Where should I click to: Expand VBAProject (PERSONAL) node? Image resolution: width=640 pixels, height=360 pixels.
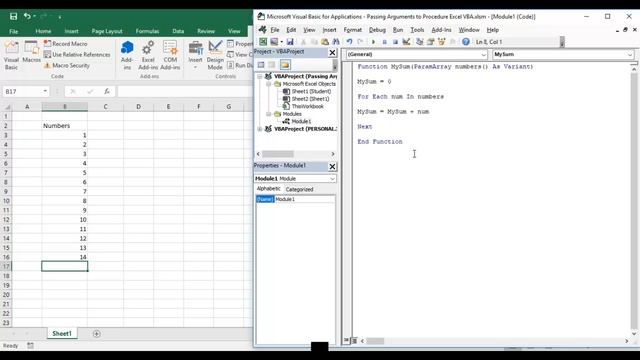(x=260, y=129)
